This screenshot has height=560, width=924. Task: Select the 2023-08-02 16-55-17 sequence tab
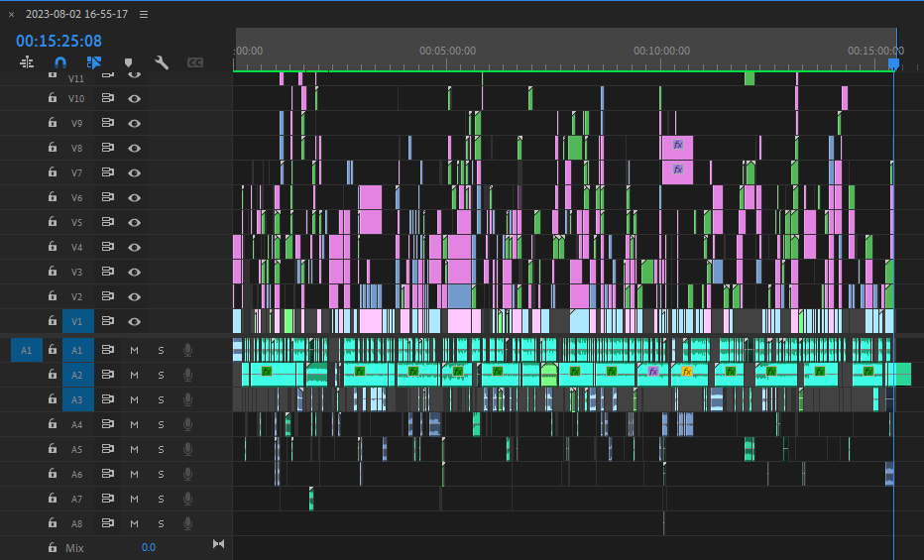pos(76,14)
